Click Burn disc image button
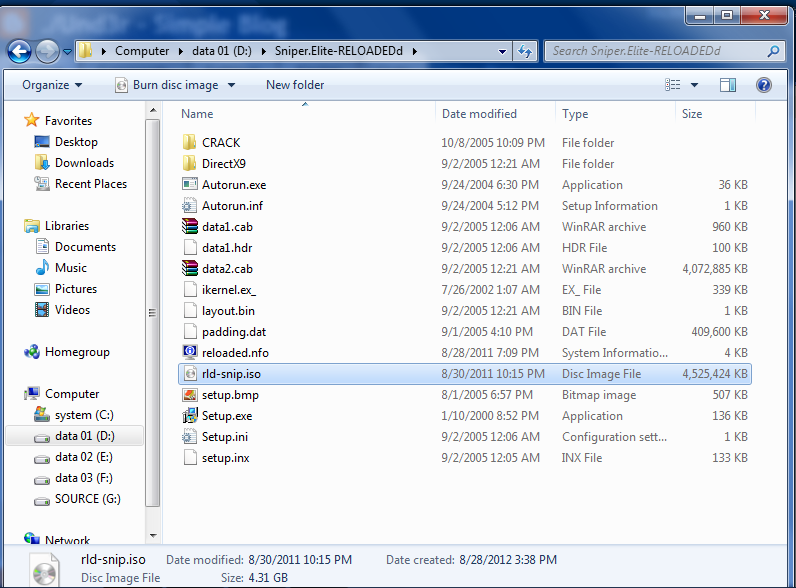Screen dimensions: 796x588 tap(168, 85)
